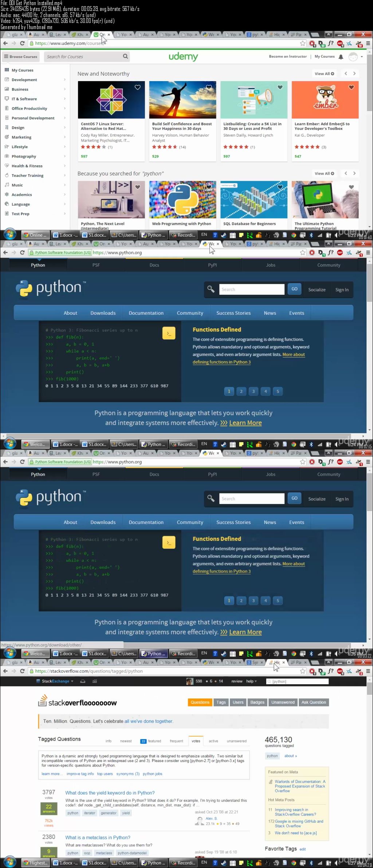
Task: Click View All for New and Noteworthy
Action: [324, 74]
